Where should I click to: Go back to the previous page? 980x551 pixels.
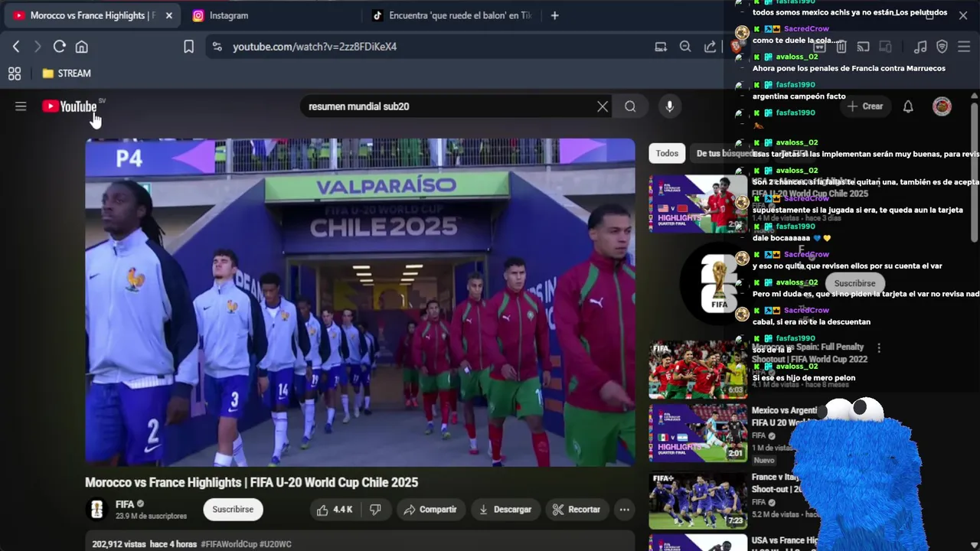click(16, 47)
